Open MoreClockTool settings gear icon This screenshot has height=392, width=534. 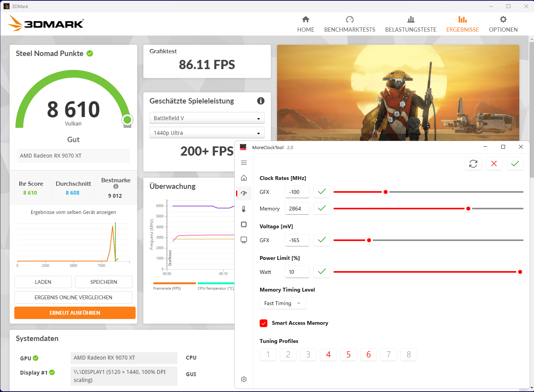(244, 379)
